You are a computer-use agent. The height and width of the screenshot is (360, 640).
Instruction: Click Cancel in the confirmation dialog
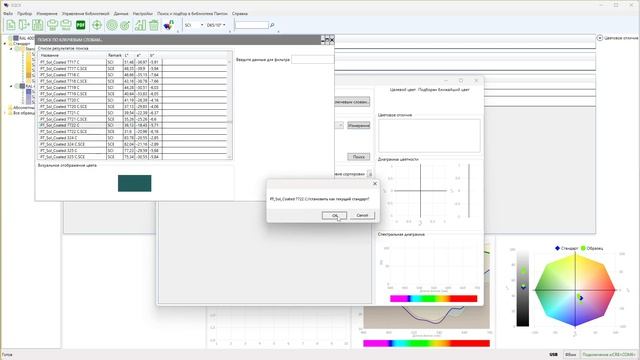click(362, 215)
